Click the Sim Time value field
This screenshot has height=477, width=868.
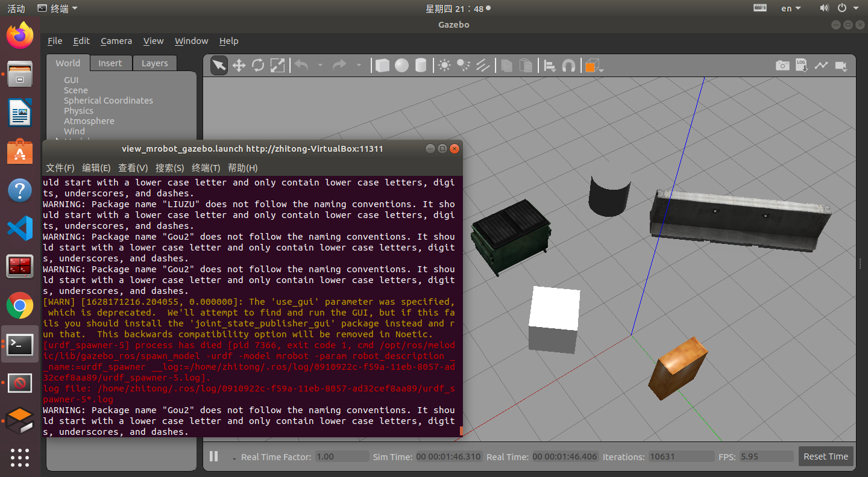point(448,457)
